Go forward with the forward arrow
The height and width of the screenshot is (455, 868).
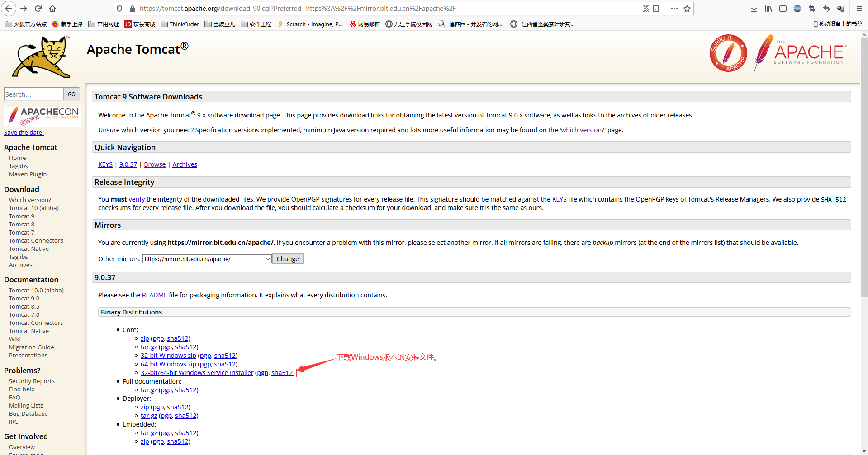point(24,9)
